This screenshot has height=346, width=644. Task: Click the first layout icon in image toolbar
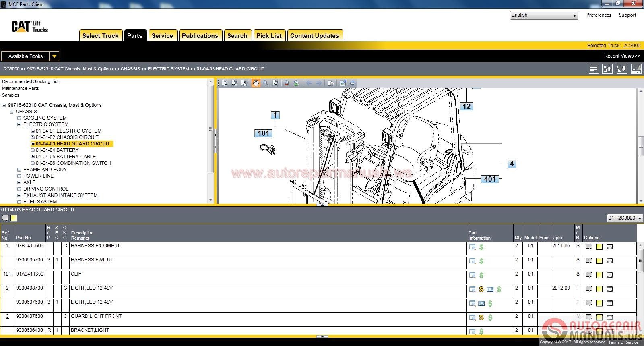[x=225, y=83]
